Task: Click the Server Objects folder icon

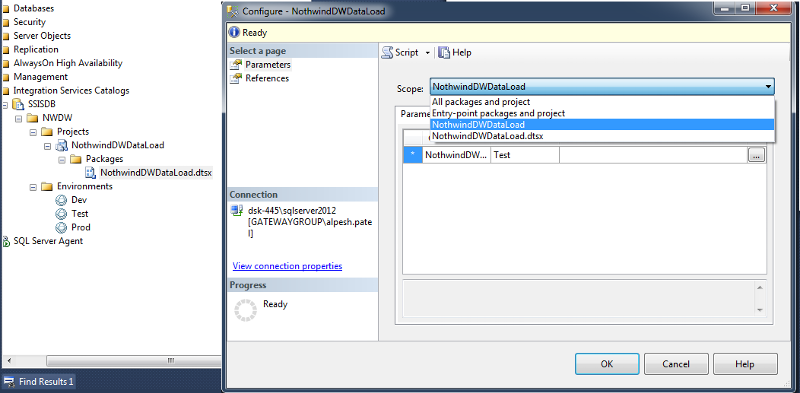Action: click(6, 36)
